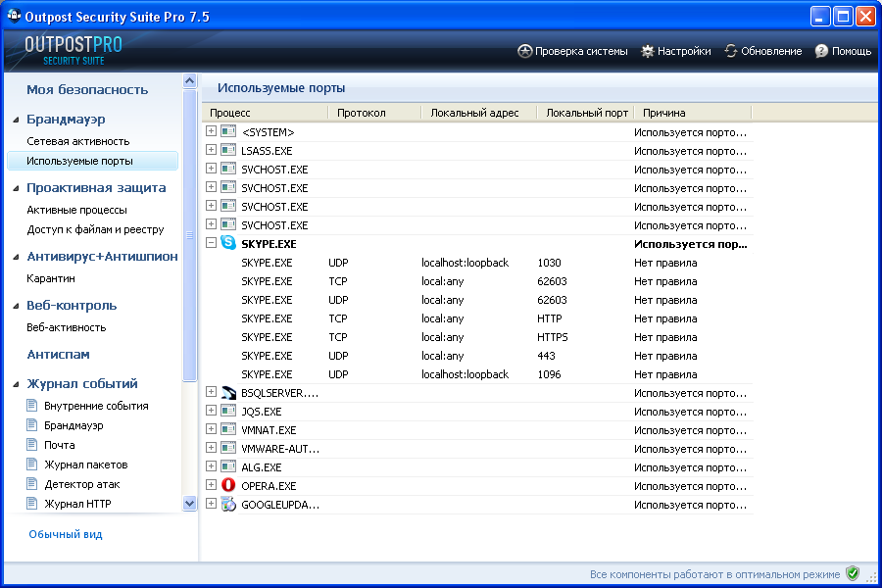Sort by Протокол column header
Image resolution: width=882 pixels, height=588 pixels.
click(374, 113)
